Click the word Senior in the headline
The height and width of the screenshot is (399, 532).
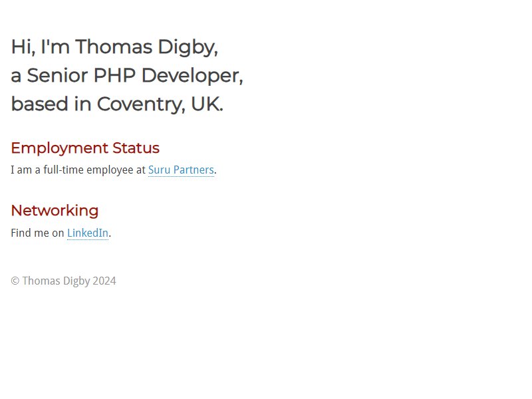coord(57,75)
